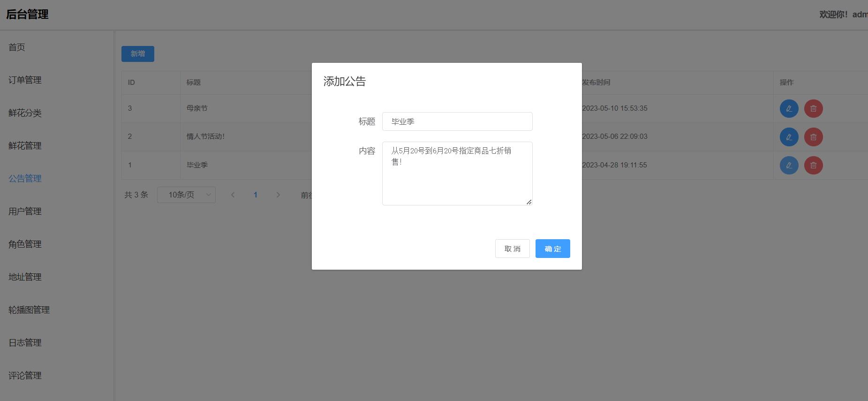Image resolution: width=868 pixels, height=401 pixels.
Task: Open 评论管理 in the sidebar
Action: [25, 376]
